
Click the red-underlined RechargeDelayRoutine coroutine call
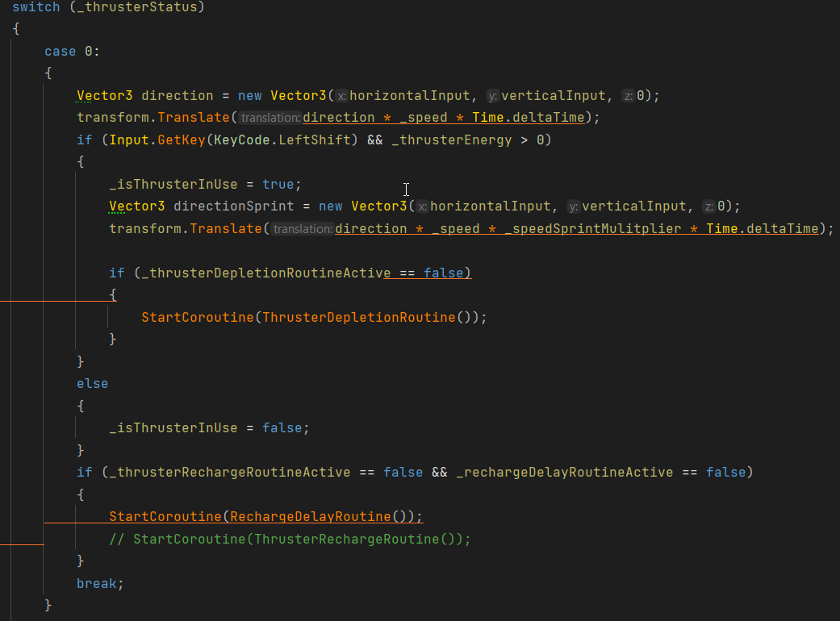click(x=266, y=516)
